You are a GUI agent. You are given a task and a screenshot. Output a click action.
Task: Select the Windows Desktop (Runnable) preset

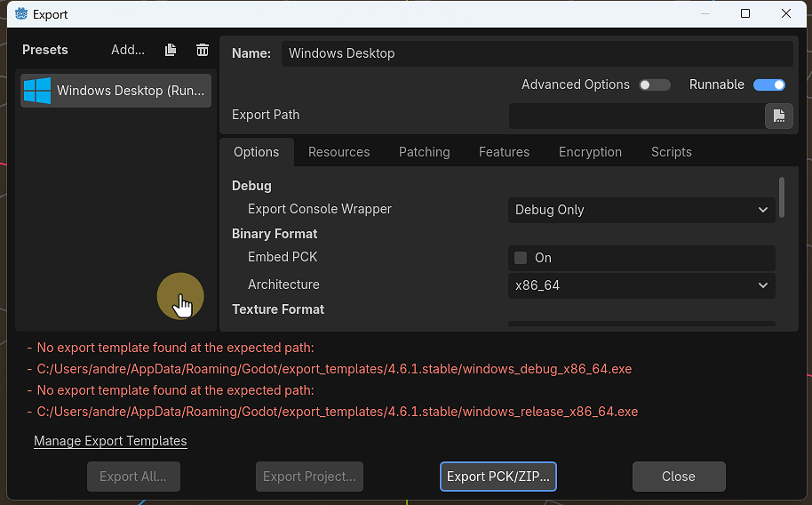(x=116, y=91)
